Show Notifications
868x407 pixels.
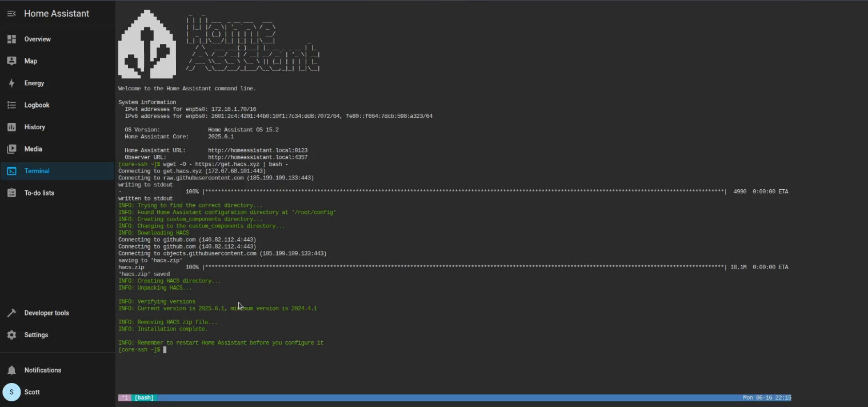click(x=58, y=370)
